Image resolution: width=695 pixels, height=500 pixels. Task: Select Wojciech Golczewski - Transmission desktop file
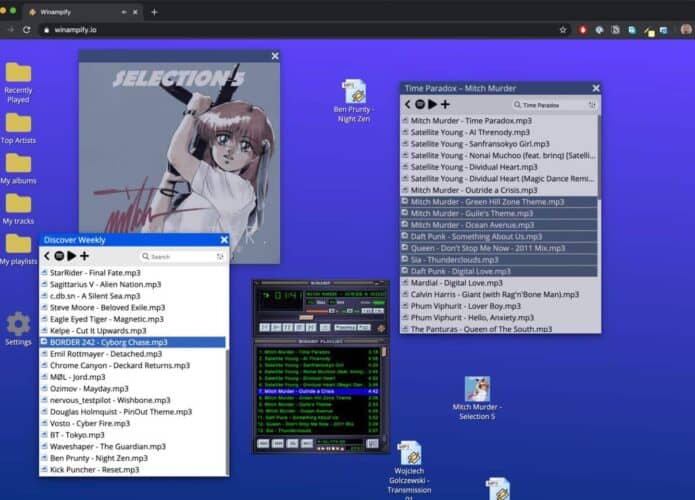click(409, 470)
